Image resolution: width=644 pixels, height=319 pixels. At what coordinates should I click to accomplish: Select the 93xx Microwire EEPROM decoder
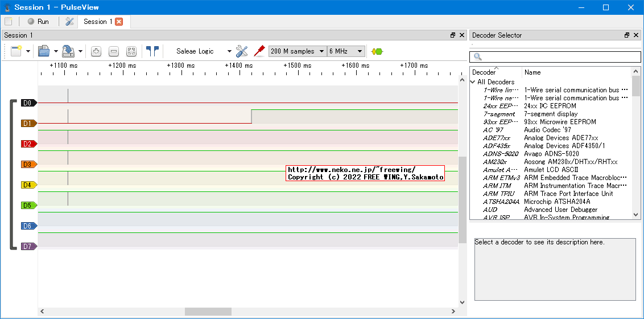pyautogui.click(x=550, y=122)
